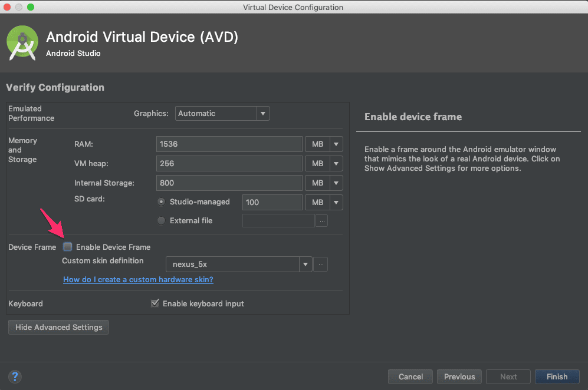Click SD card size field 100

pyautogui.click(x=272, y=202)
